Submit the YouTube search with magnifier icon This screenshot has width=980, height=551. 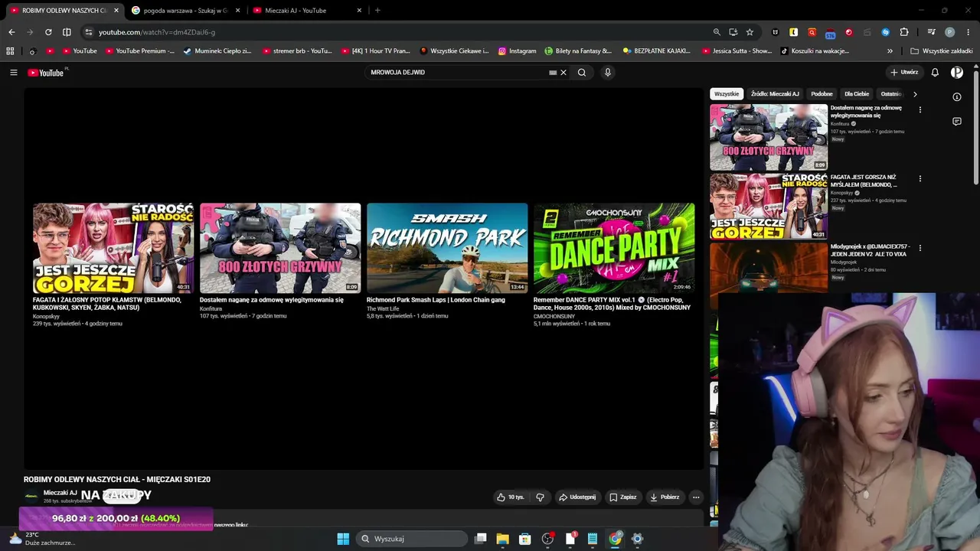(x=582, y=73)
